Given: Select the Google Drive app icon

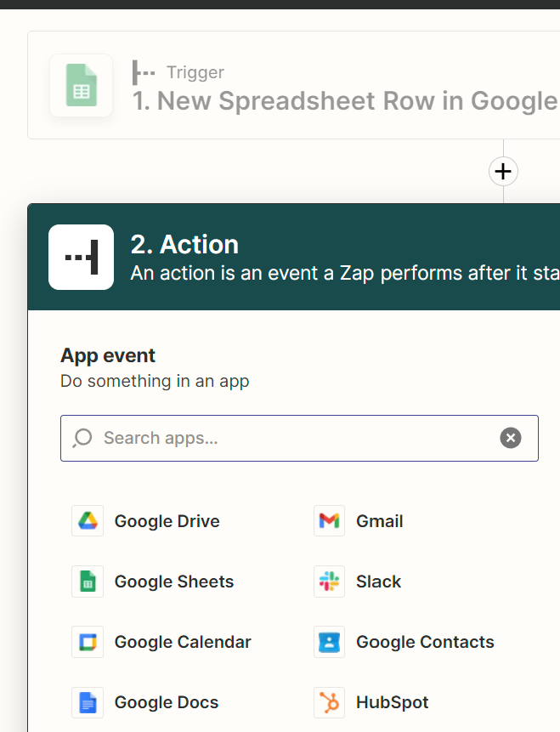Looking at the screenshot, I should (x=87, y=521).
